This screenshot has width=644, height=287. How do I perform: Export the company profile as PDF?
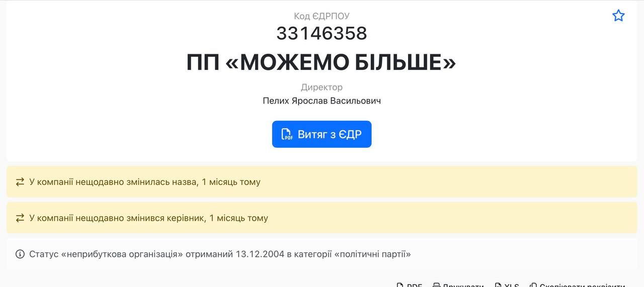(x=414, y=285)
